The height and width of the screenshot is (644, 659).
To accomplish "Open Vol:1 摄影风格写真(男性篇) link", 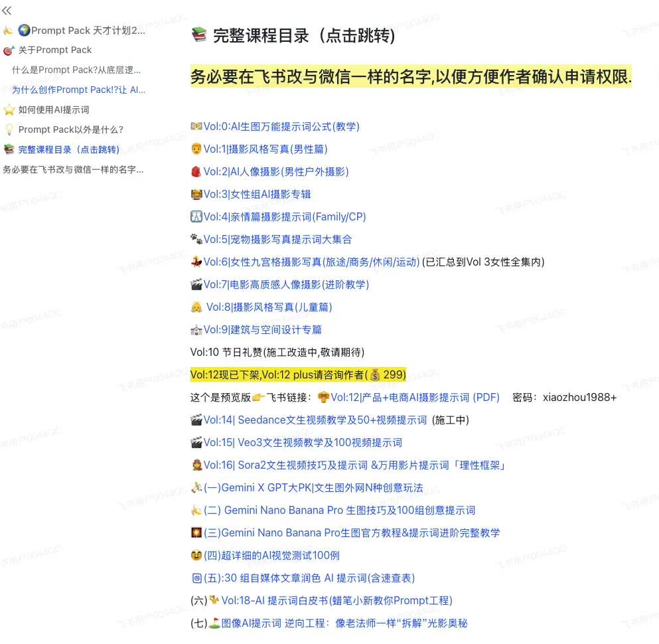I will 265,149.
